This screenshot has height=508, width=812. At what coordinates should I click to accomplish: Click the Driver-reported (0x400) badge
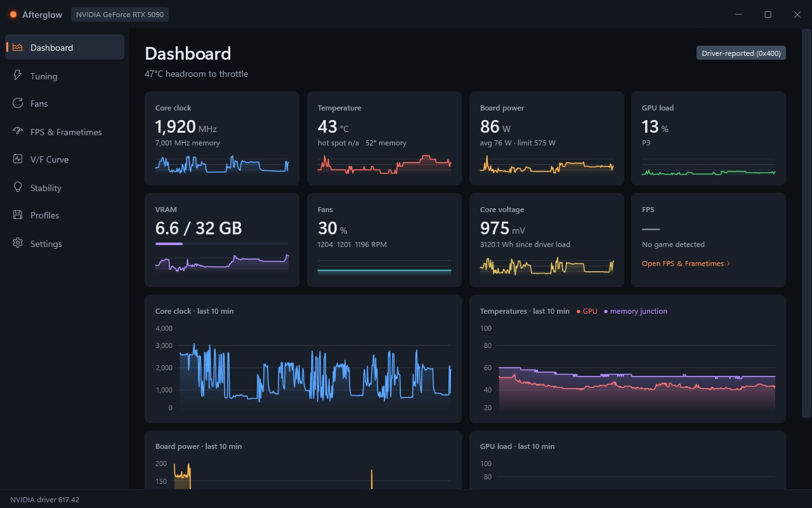(x=741, y=53)
